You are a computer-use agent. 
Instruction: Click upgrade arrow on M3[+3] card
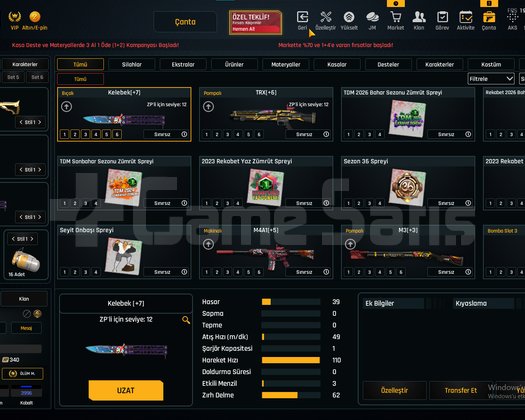tap(350, 244)
